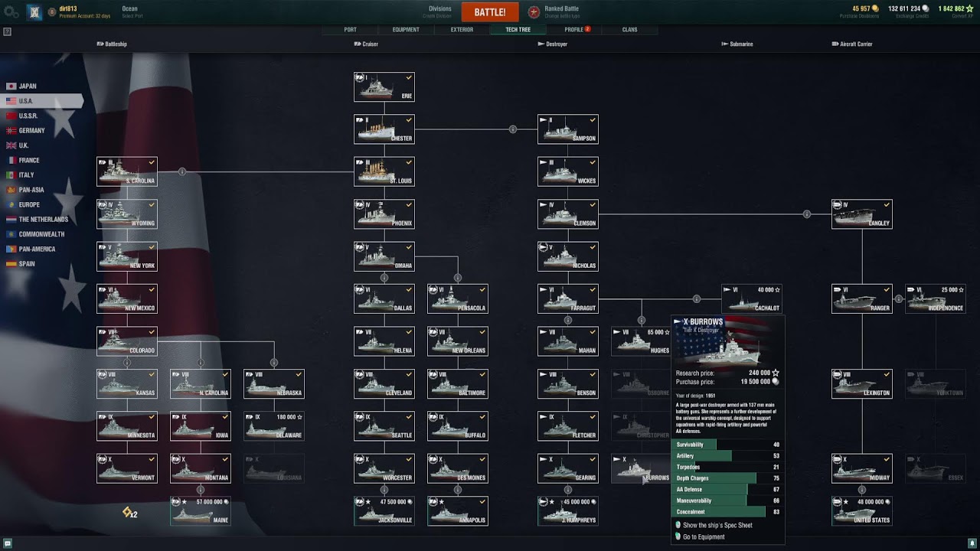
Task: Select the Langley aircraft carrier card
Action: [862, 214]
